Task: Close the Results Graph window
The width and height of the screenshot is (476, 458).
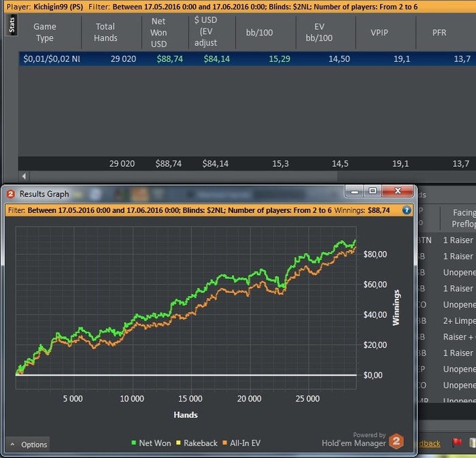Action: pyautogui.click(x=398, y=191)
